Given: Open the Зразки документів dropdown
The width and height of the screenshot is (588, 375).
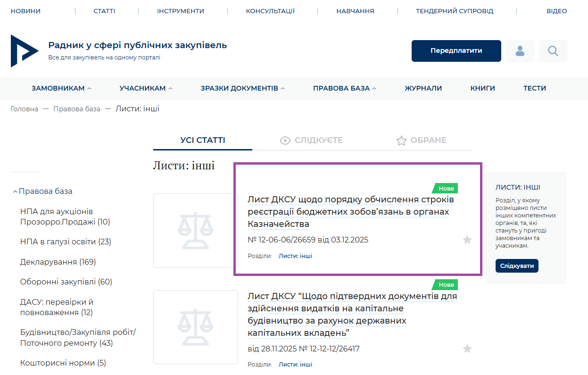Looking at the screenshot, I should [242, 88].
